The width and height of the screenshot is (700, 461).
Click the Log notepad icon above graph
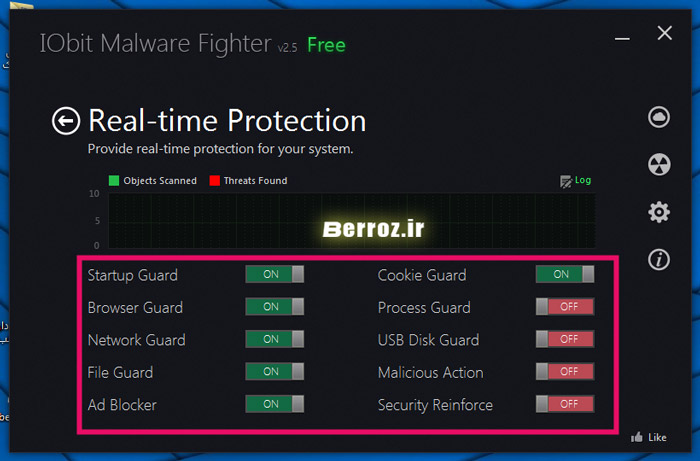pyautogui.click(x=566, y=181)
